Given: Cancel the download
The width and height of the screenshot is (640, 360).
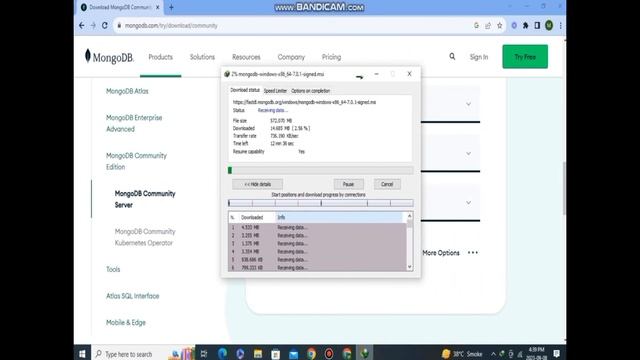Looking at the screenshot, I should point(387,184).
